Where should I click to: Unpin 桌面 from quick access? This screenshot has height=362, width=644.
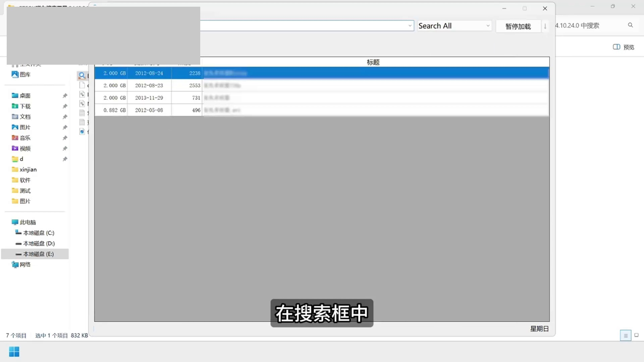coord(65,96)
